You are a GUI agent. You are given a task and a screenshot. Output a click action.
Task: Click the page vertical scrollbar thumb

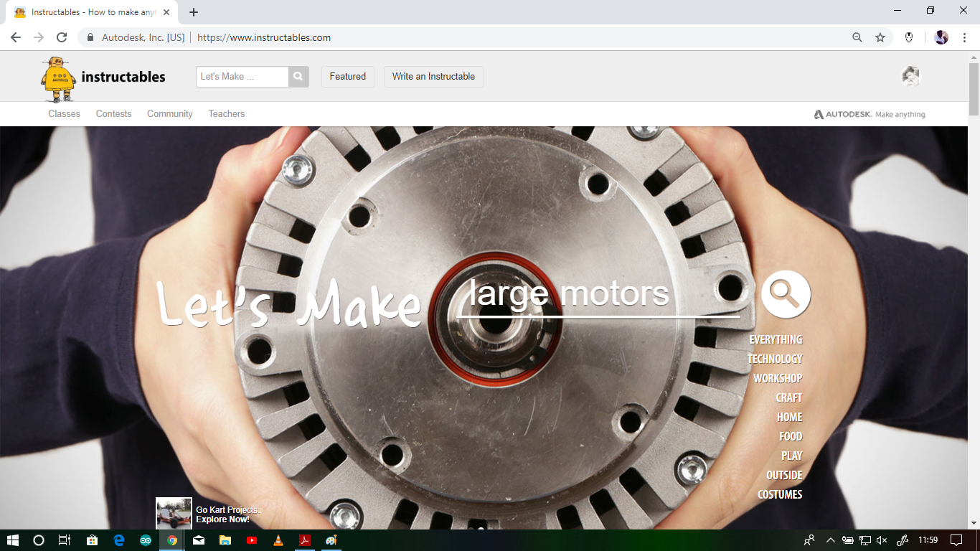point(974,89)
